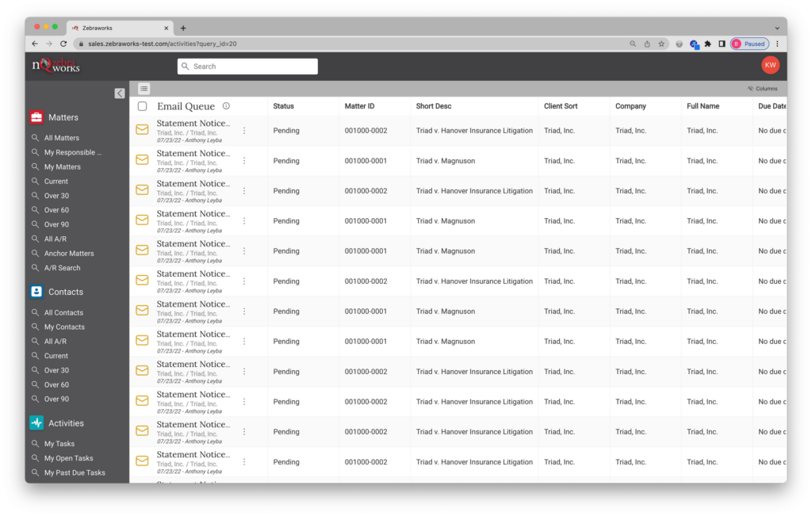Click the Activities pulse icon in sidebar

(36, 422)
